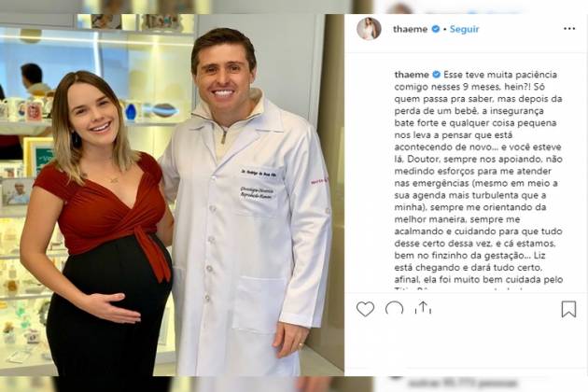Click the thaeme username in the caption
The image size is (588, 392).
[412, 75]
